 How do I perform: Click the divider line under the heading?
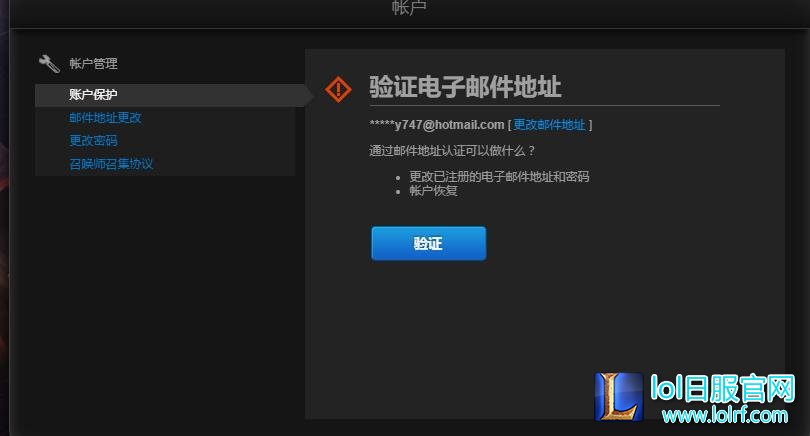(x=544, y=105)
